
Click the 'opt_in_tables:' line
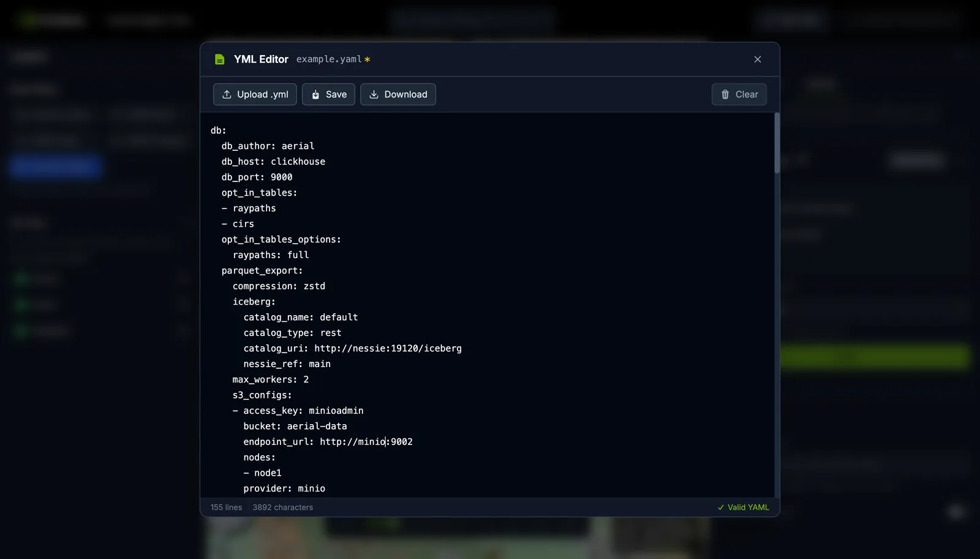(259, 193)
